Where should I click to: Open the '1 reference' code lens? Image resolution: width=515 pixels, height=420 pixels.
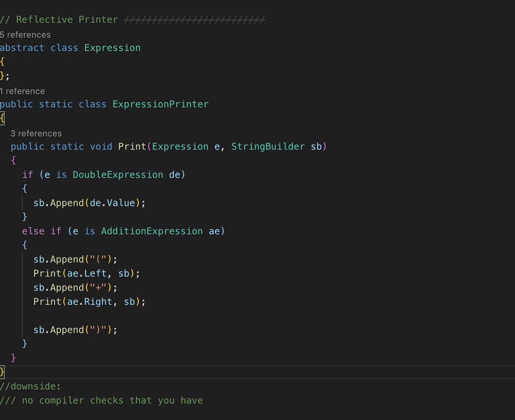(x=22, y=91)
